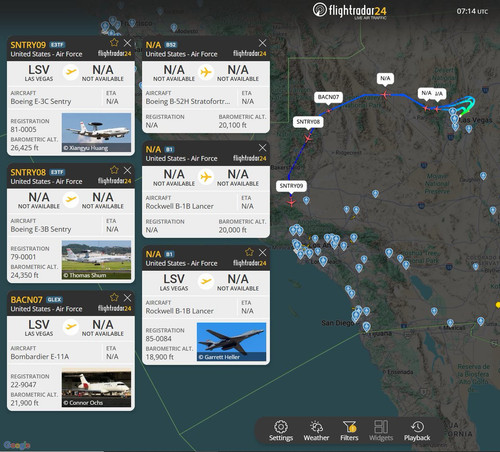This screenshot has height=452, width=500.
Task: Click LSV Las Vegas origin in BACN07 card
Action: [39, 327]
